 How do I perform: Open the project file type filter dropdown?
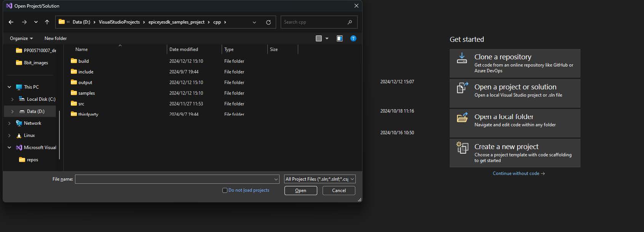[320, 179]
